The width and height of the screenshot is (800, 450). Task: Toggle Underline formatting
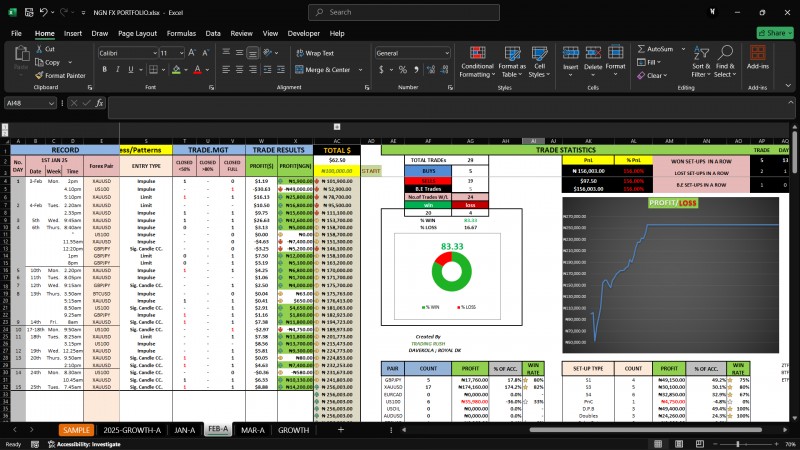point(131,69)
